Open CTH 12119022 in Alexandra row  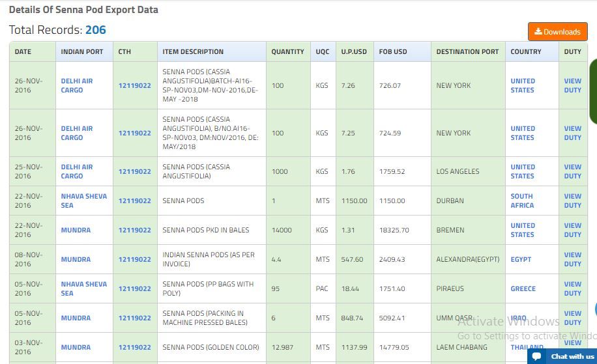[x=135, y=259]
